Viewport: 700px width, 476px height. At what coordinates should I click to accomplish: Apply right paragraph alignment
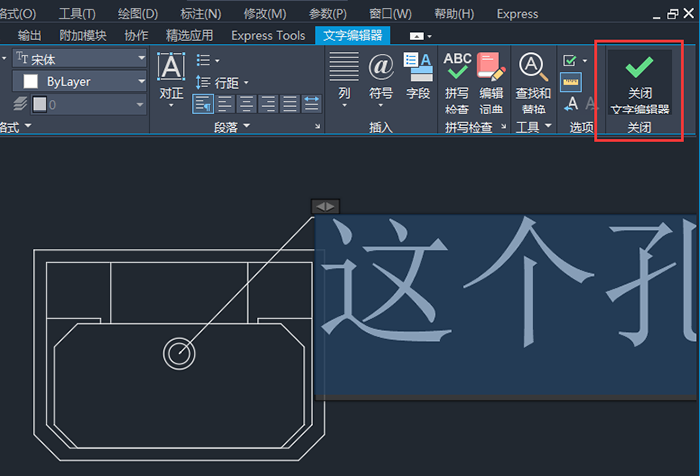point(268,104)
